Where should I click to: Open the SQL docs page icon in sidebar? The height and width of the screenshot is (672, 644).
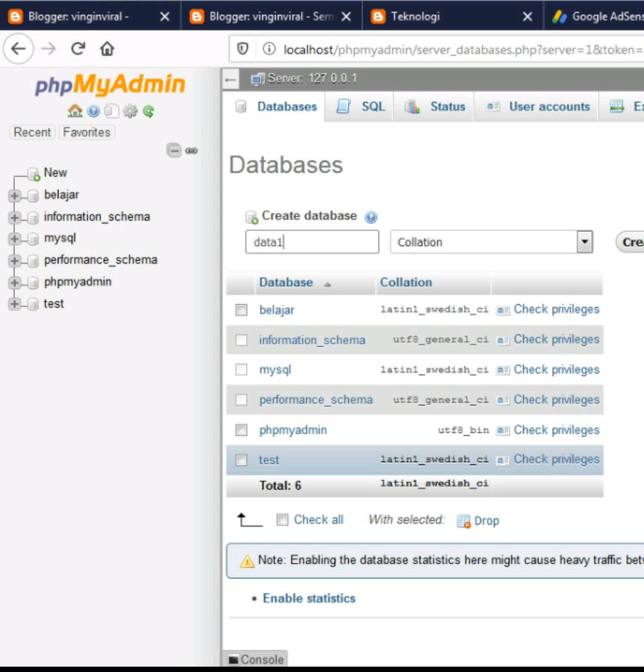[x=112, y=112]
